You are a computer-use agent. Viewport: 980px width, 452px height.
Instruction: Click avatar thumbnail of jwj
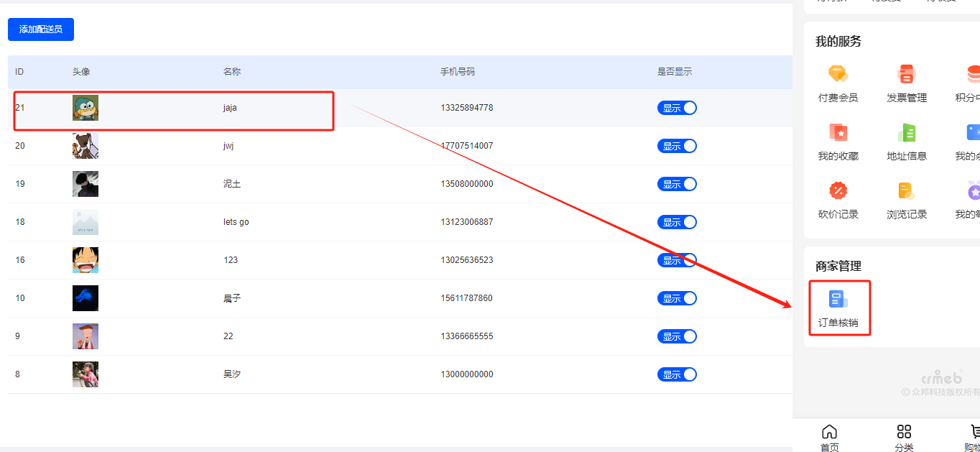(85, 146)
